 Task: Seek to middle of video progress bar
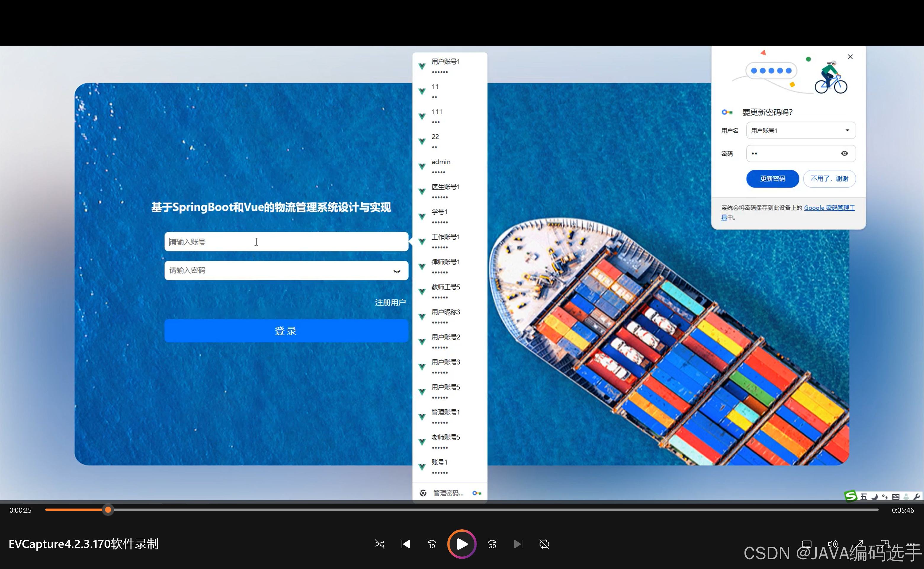coord(462,510)
